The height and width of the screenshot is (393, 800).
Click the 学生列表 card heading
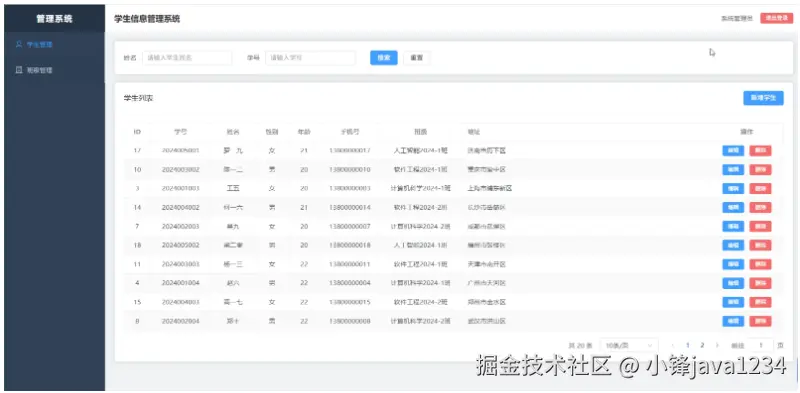[x=138, y=99]
